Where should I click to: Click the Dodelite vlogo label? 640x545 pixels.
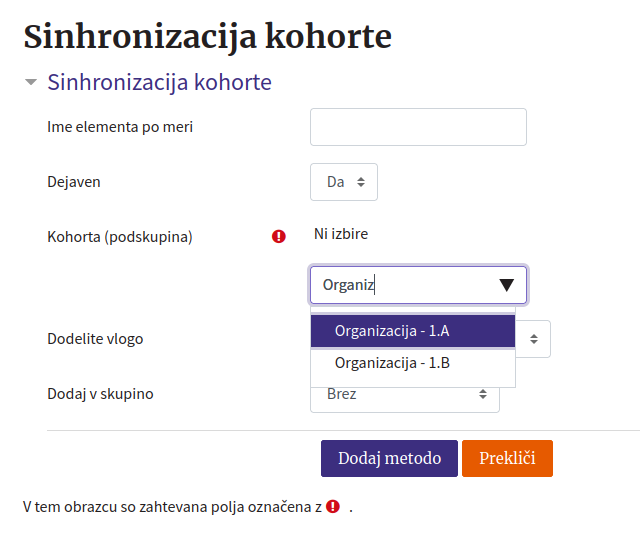point(95,339)
